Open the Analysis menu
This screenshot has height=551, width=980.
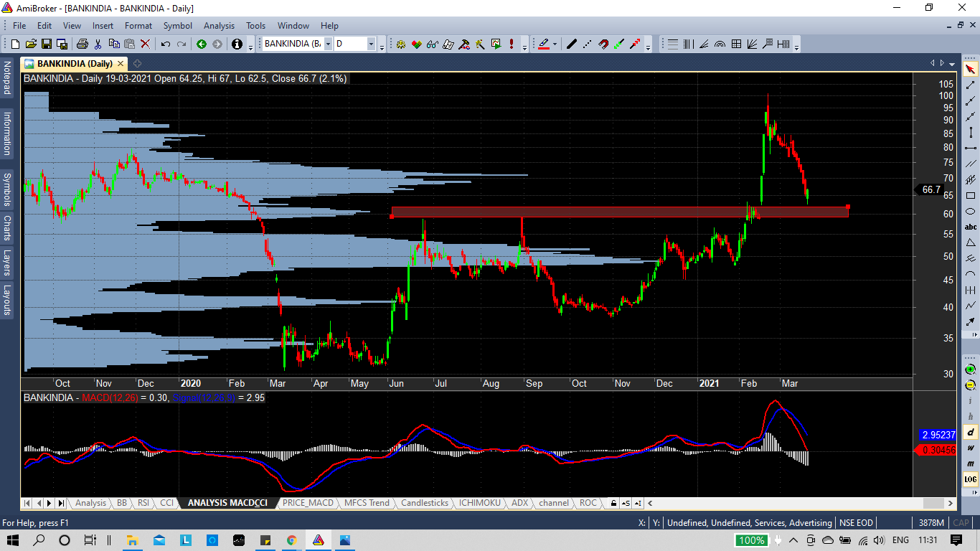[x=219, y=26]
